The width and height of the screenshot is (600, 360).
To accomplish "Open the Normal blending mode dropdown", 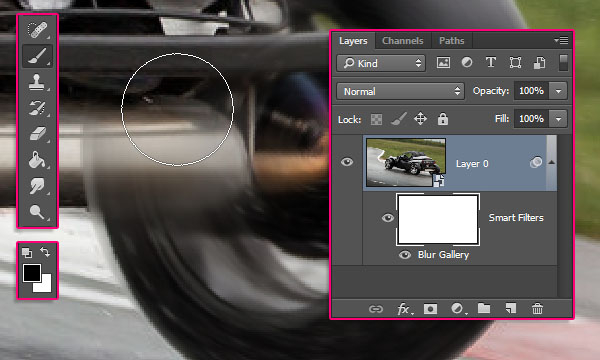I will click(400, 91).
